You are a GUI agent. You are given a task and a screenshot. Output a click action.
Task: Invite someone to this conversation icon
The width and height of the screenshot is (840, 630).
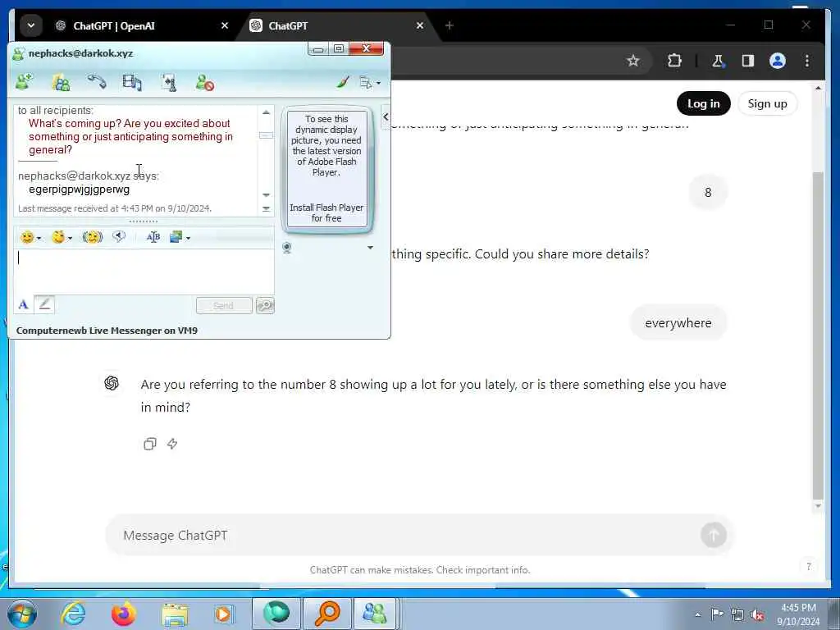(x=61, y=83)
